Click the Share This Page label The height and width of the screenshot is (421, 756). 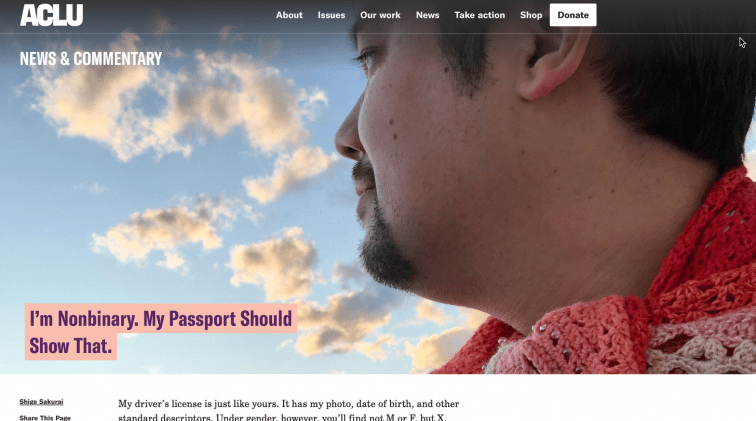[45, 418]
